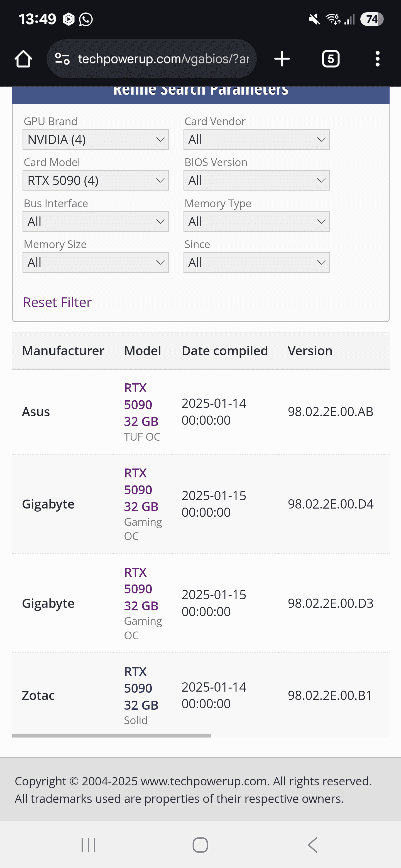This screenshot has height=868, width=401.
Task: Open the browser three-dot menu
Action: 377,59
